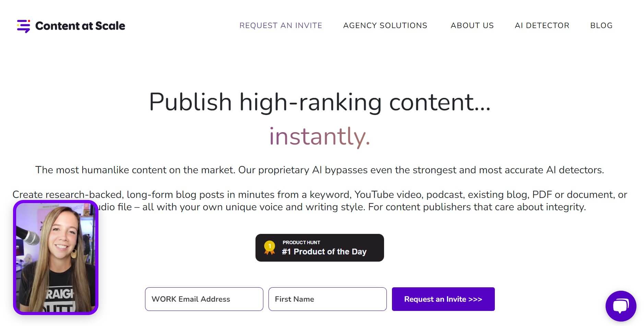Open the Request an Invite menu link
This screenshot has height=326, width=644.
click(281, 26)
